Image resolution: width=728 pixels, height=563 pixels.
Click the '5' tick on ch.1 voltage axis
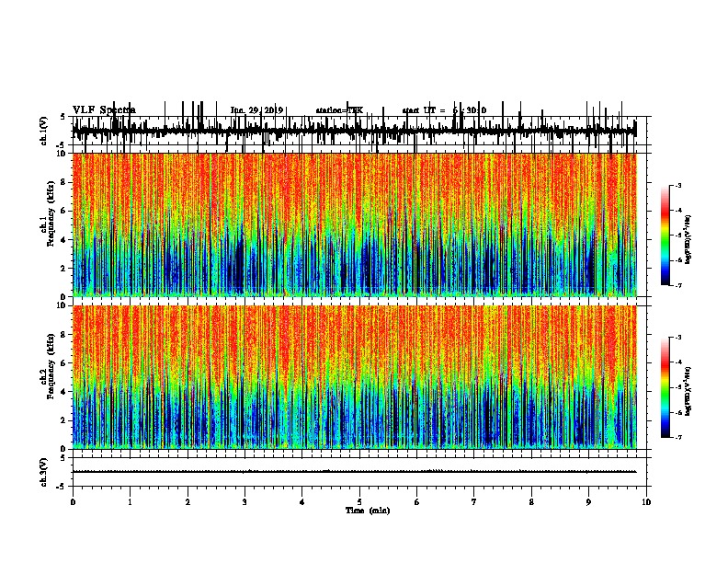tap(63, 117)
